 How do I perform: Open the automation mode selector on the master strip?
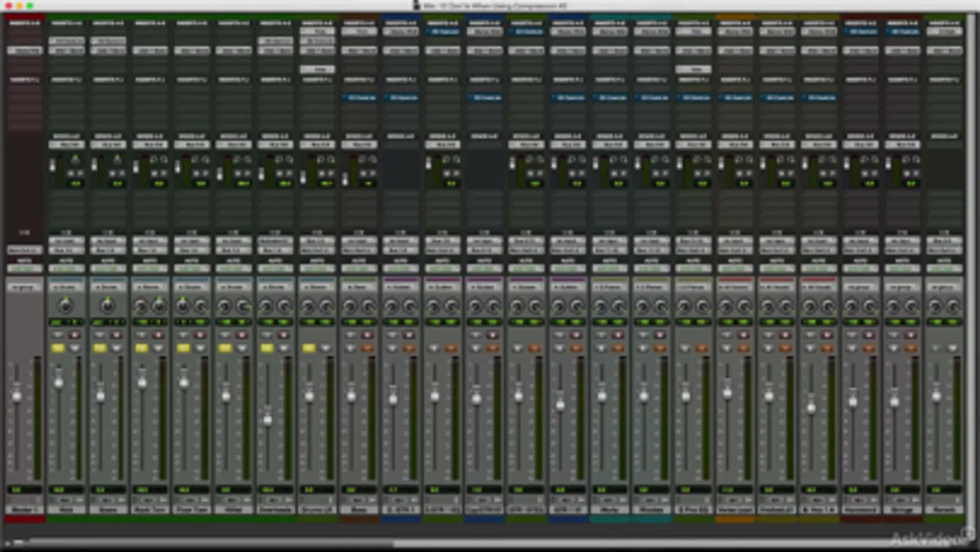(x=25, y=269)
